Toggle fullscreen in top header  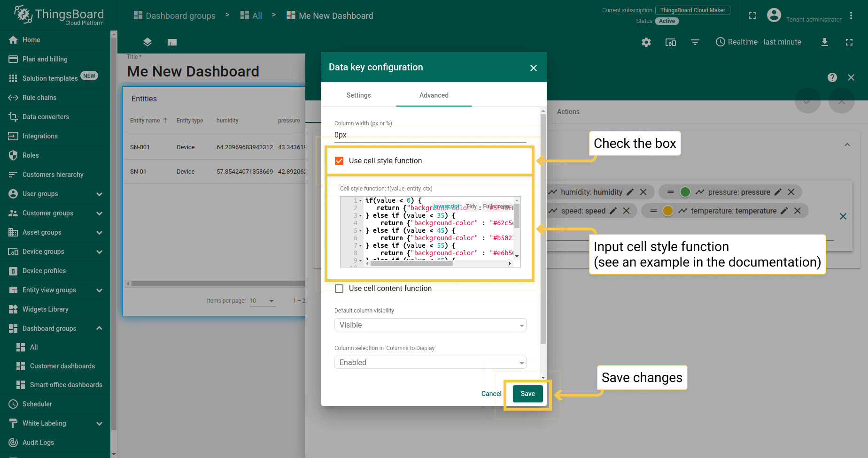[x=752, y=15]
